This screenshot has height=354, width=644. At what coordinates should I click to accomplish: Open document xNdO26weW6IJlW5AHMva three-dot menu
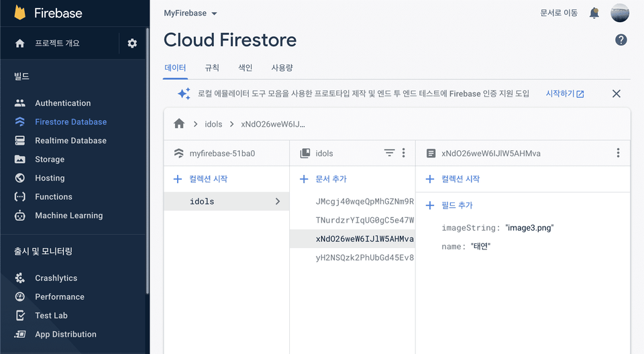coord(618,153)
